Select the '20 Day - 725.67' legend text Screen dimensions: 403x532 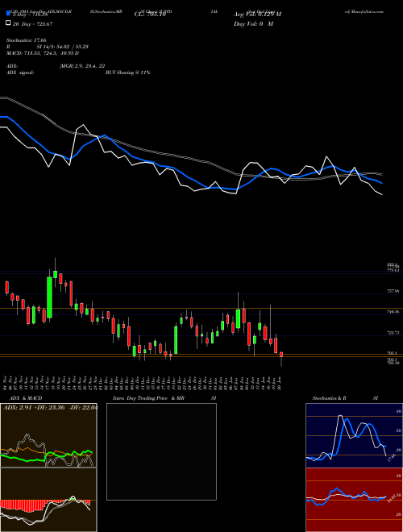(32, 23)
